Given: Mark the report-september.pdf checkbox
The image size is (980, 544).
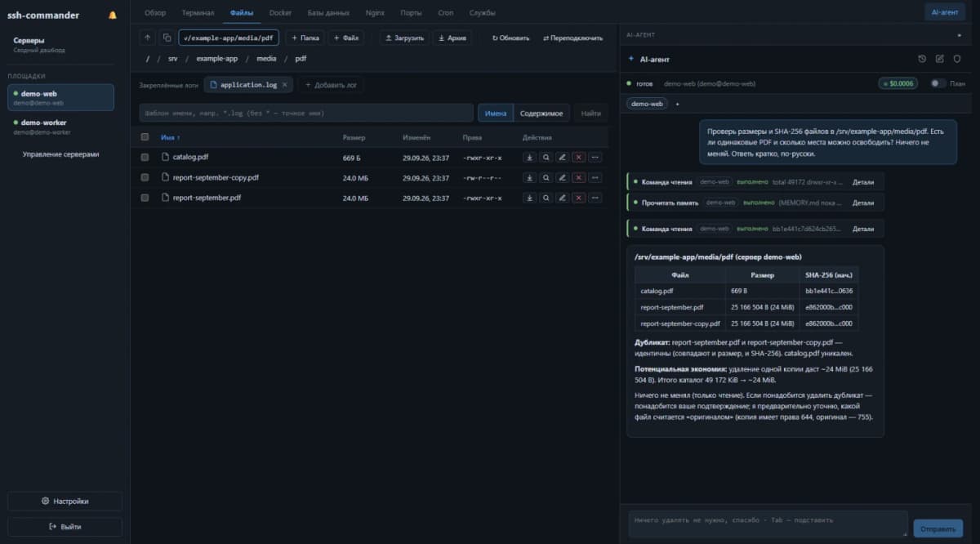Looking at the screenshot, I should [145, 198].
